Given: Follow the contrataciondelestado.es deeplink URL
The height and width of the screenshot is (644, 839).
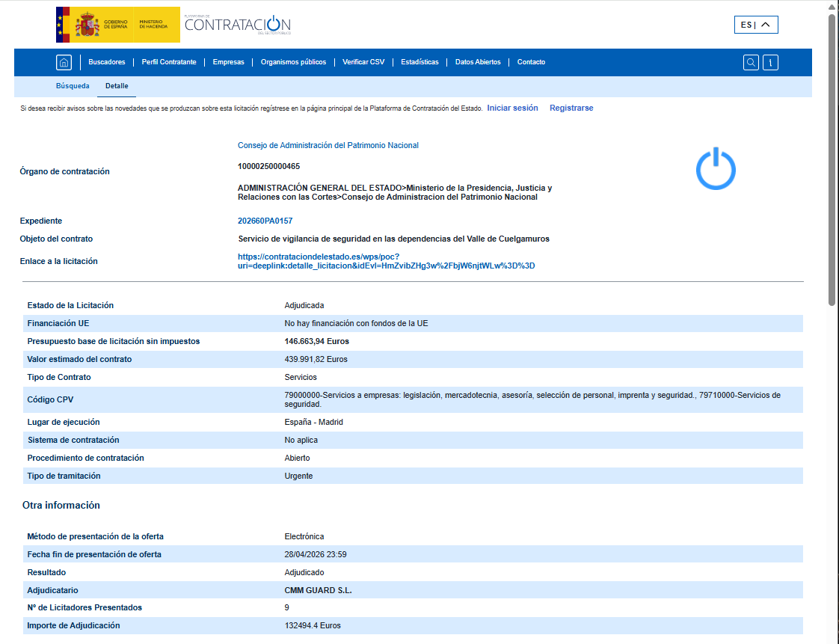Looking at the screenshot, I should (x=387, y=261).
